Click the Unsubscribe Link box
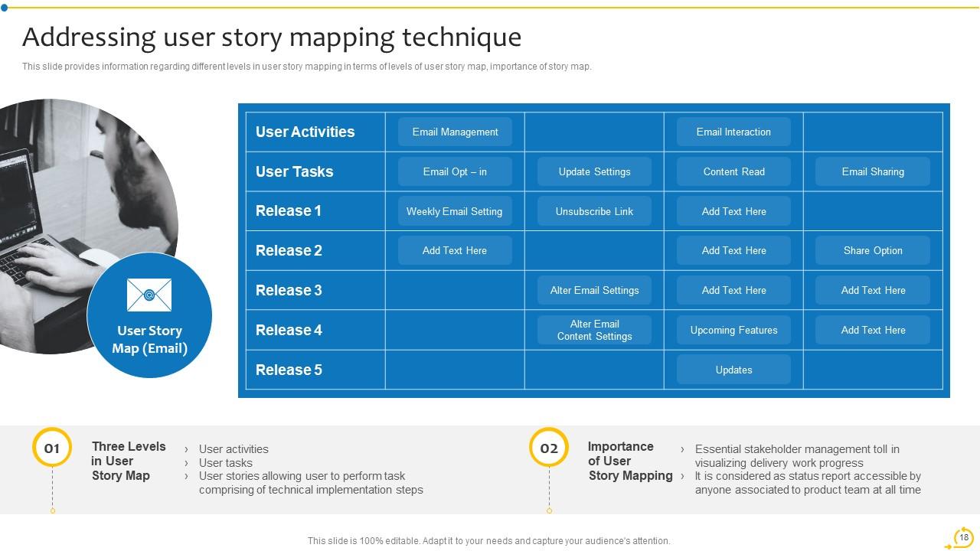 (x=594, y=211)
